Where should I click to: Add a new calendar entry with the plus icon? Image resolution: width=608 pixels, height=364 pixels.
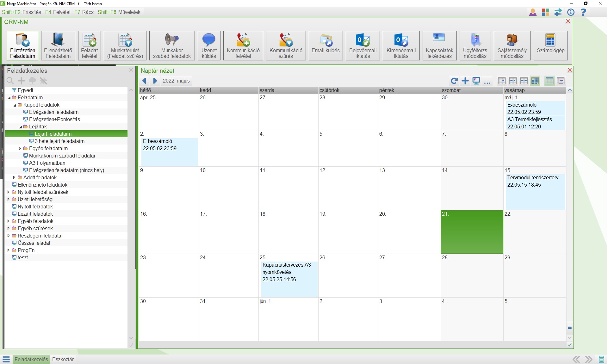click(x=465, y=81)
